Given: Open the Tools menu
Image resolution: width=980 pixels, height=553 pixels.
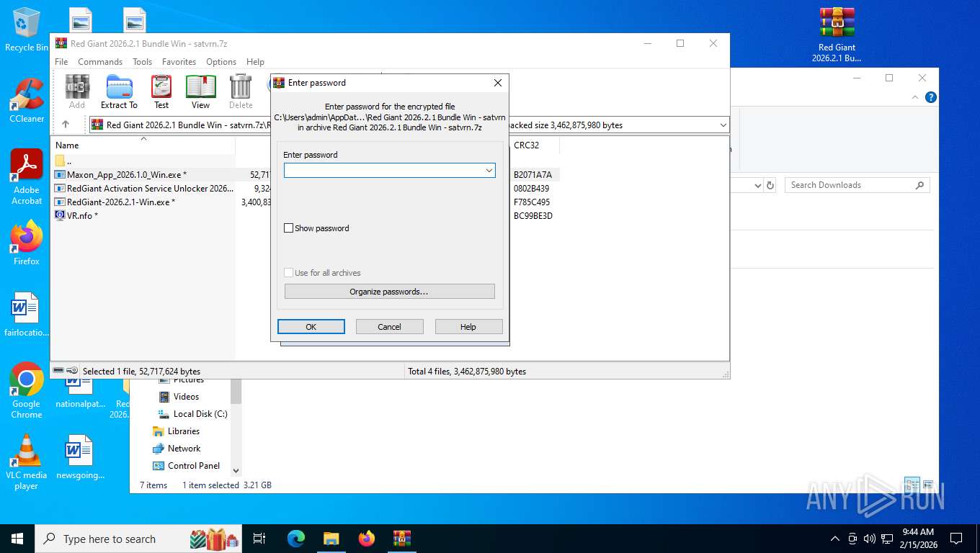Looking at the screenshot, I should [142, 62].
